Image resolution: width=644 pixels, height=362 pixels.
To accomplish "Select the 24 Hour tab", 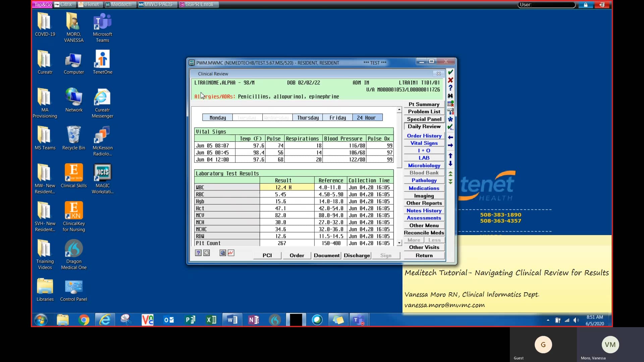I will pos(367,118).
